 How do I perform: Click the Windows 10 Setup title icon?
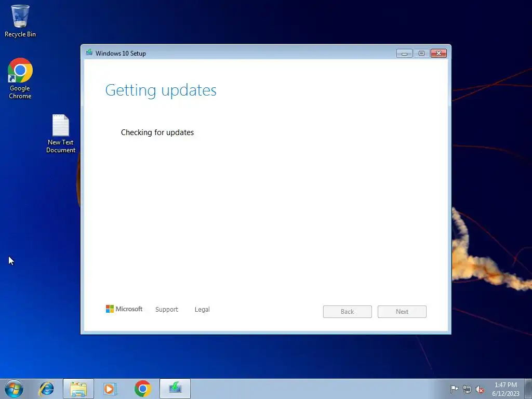[89, 52]
